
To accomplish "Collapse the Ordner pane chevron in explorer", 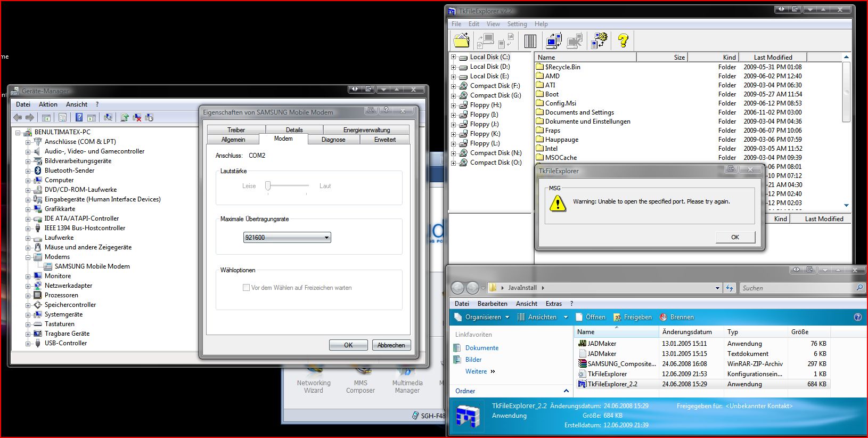I will pos(566,391).
